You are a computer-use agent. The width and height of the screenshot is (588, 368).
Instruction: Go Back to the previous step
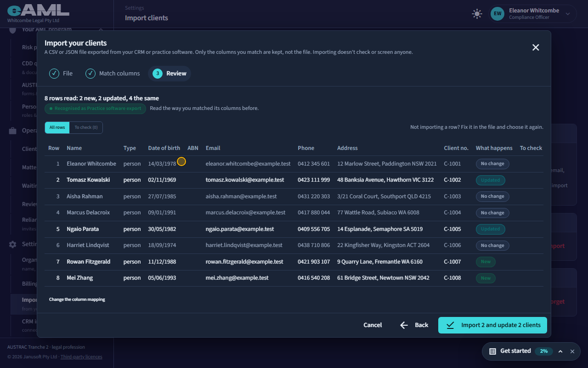pos(414,325)
